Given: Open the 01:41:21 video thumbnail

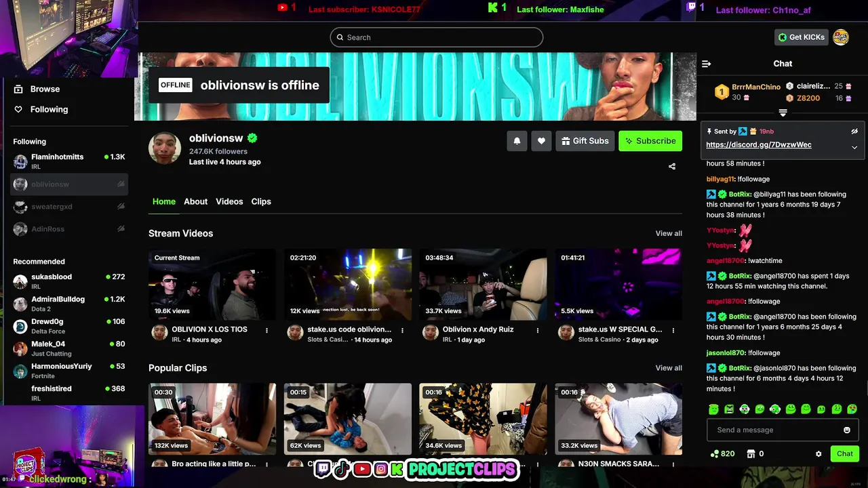Looking at the screenshot, I should coord(618,284).
